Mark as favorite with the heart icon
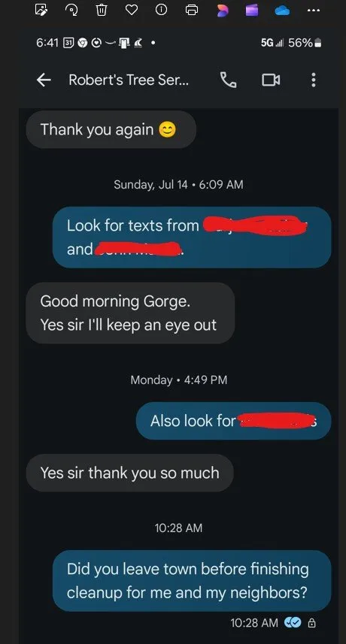The width and height of the screenshot is (346, 644). click(132, 11)
